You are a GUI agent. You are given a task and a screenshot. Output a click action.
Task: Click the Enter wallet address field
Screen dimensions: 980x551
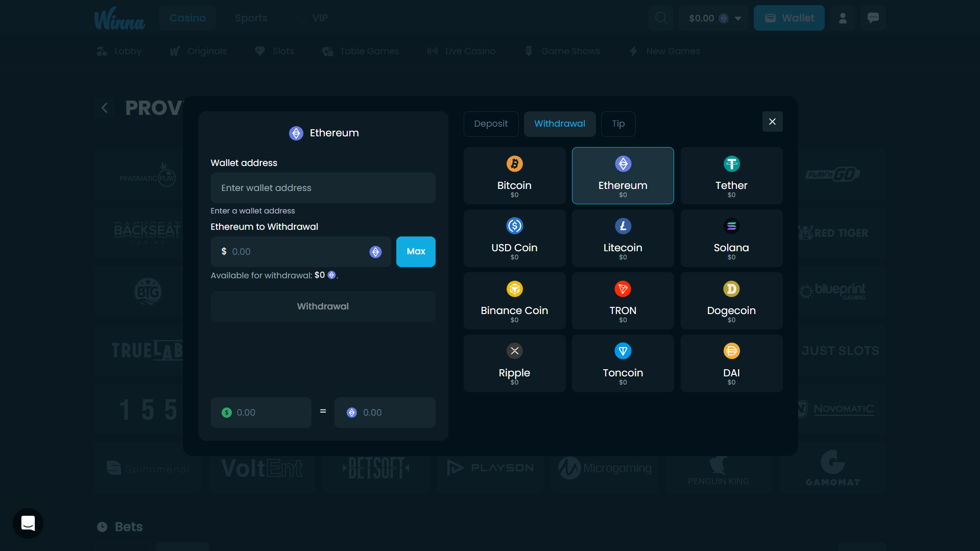(x=323, y=188)
